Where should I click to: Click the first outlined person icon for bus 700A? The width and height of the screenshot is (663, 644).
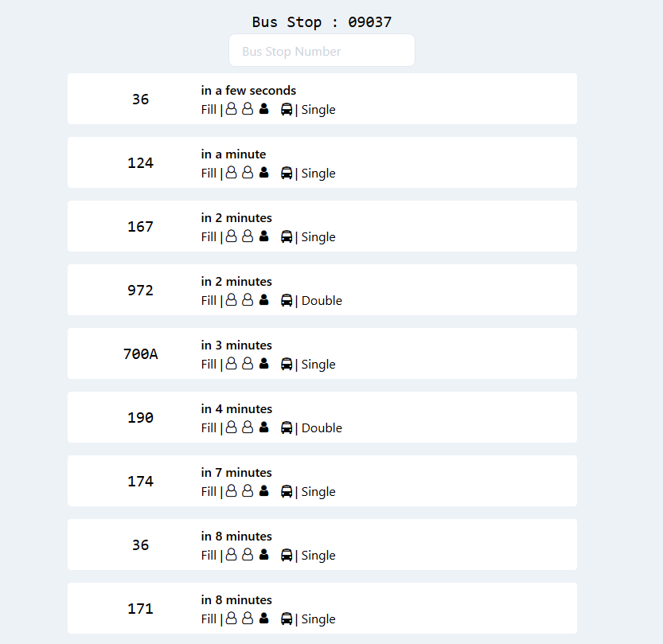point(232,364)
